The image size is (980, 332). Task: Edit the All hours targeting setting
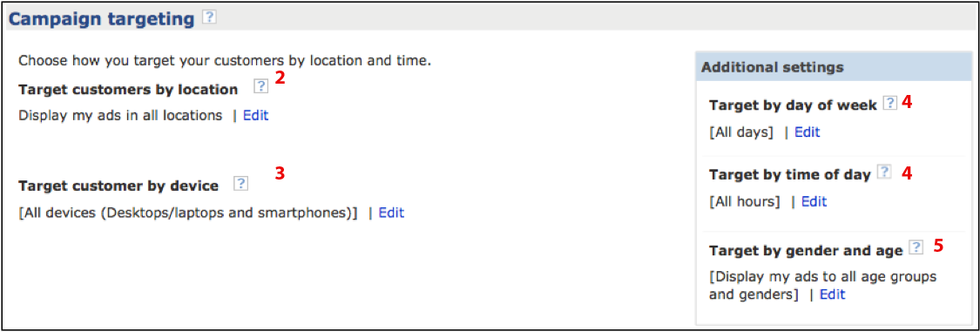click(814, 201)
